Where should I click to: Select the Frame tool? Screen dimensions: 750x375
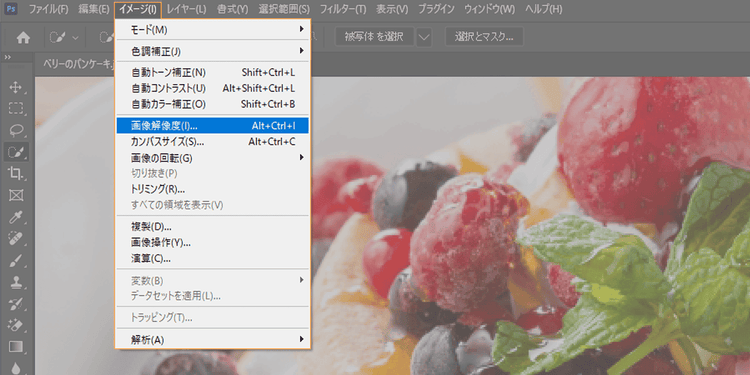click(16, 195)
